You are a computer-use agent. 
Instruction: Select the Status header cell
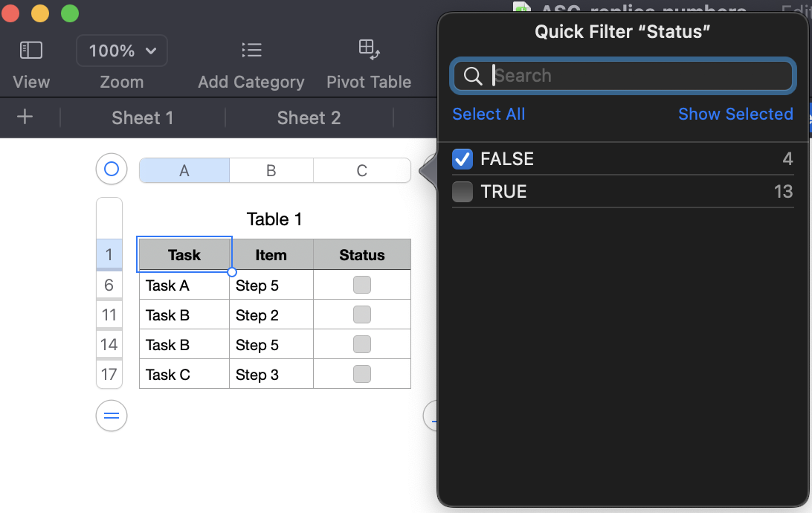(x=361, y=255)
